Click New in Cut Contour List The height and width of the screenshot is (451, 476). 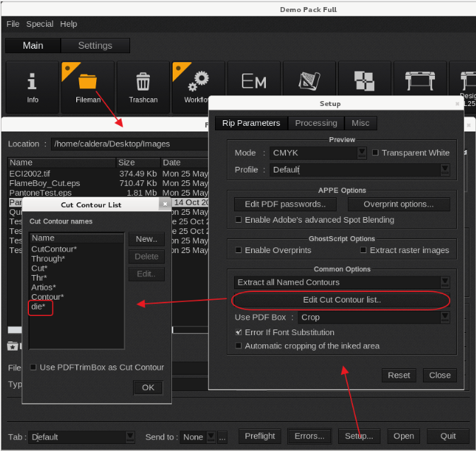[146, 240]
